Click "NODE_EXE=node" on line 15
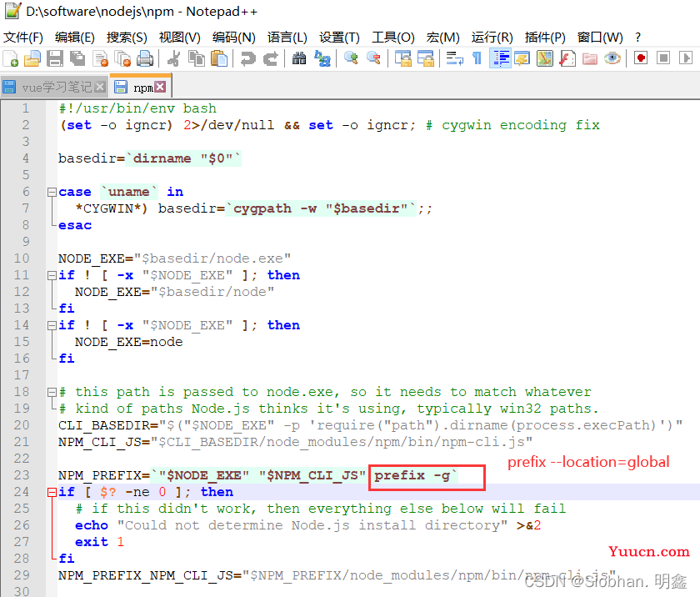Viewport: 700px width, 597px height. pos(128,342)
